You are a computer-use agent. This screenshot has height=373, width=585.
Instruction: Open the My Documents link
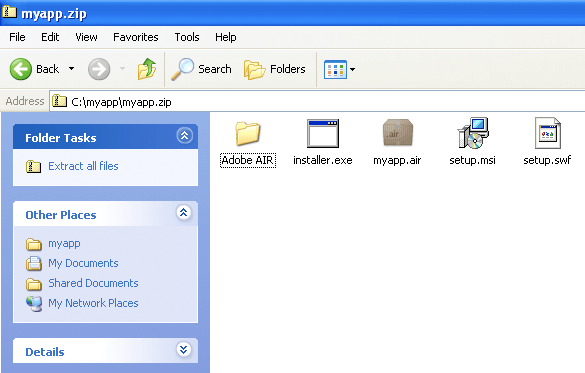click(x=83, y=263)
